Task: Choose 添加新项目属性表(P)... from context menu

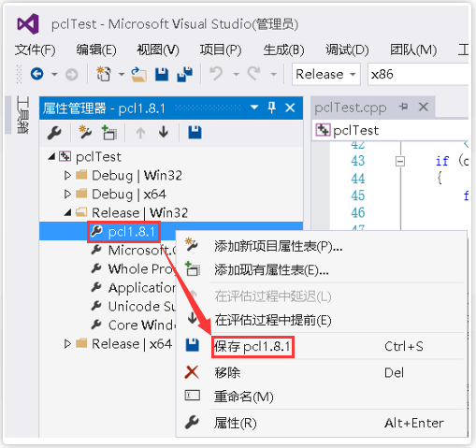Action: click(x=322, y=246)
